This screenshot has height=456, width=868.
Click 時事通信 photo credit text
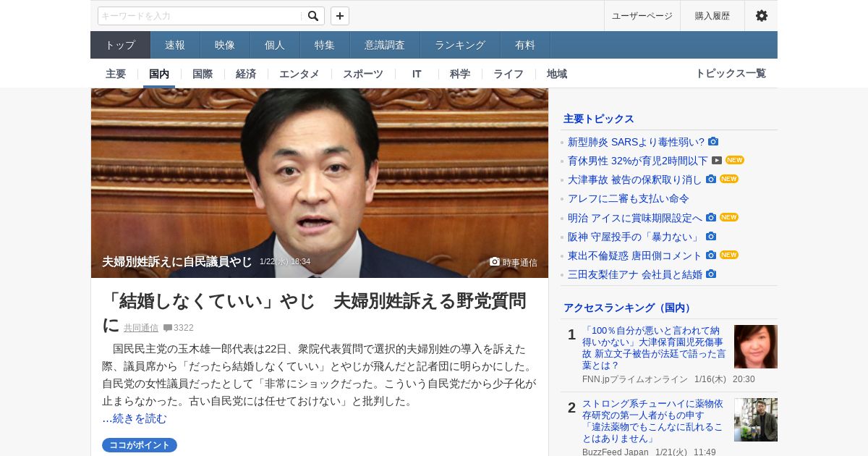520,263
